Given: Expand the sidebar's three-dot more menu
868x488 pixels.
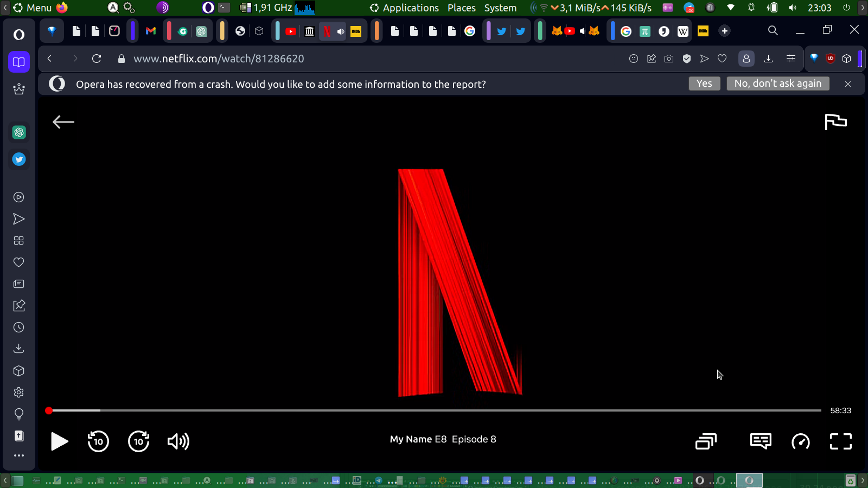Looking at the screenshot, I should [19, 455].
